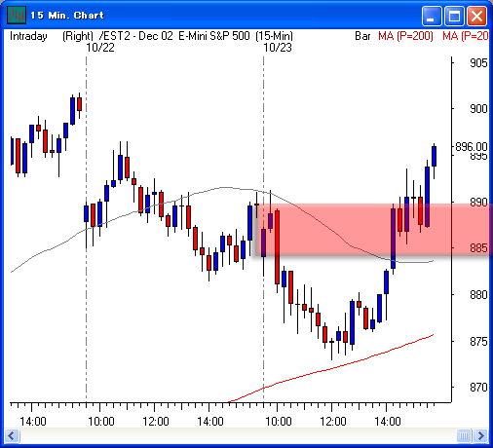Click the (Right) axis label
Screen dimensions: 493x448
78,36
